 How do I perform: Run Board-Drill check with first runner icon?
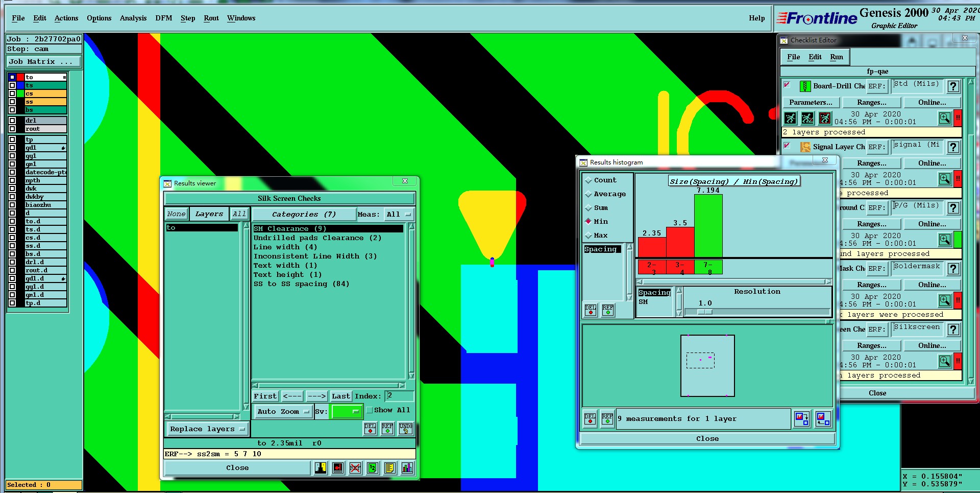(791, 119)
